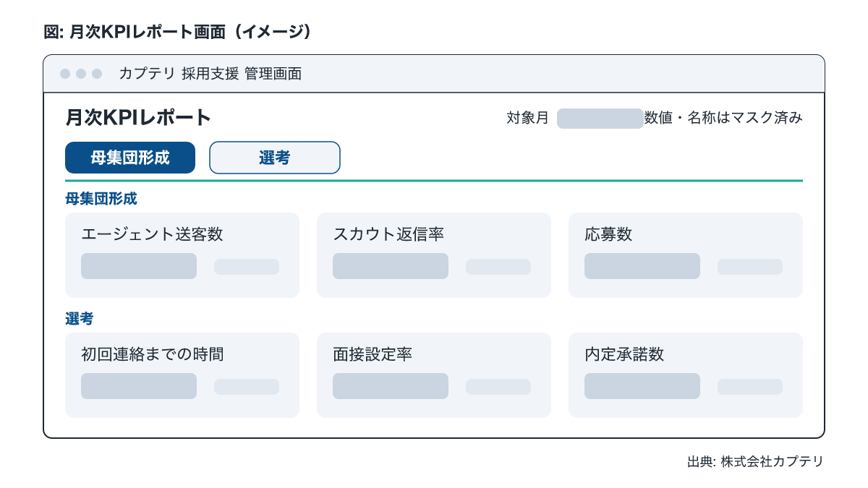Click the 選考 section heading
The width and height of the screenshot is (868, 488).
point(80,318)
